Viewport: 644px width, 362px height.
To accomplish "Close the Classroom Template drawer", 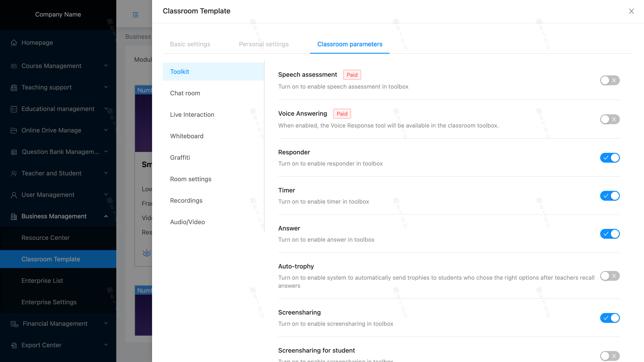I will click(x=631, y=11).
